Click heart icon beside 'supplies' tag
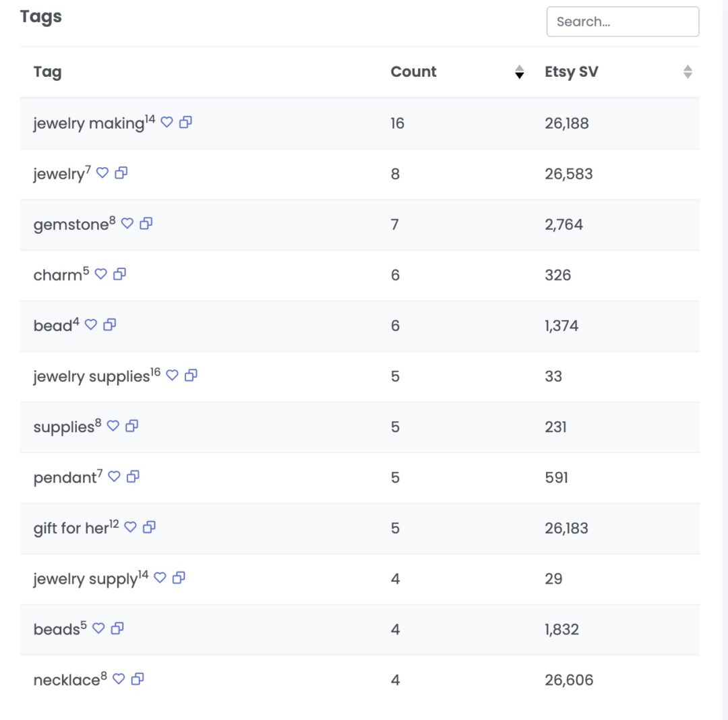Screen dimensions: 728x720 tap(113, 425)
